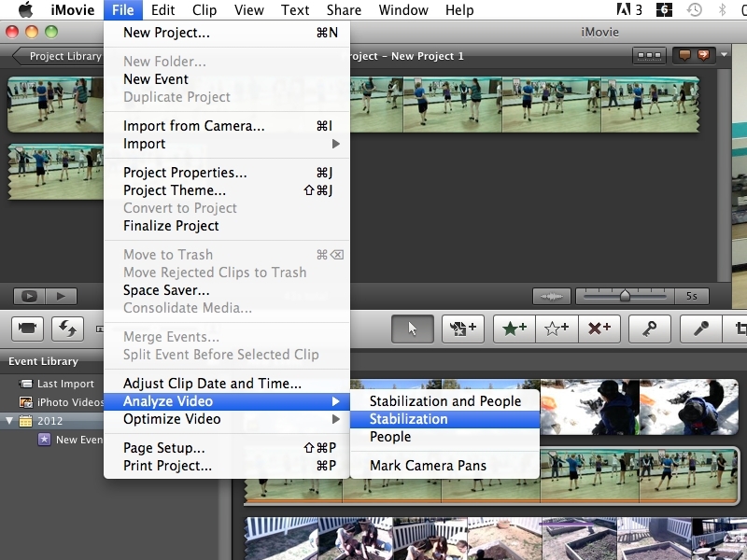The height and width of the screenshot is (560, 747).
Task: Unmark selection with the hollow star icon
Action: click(557, 329)
